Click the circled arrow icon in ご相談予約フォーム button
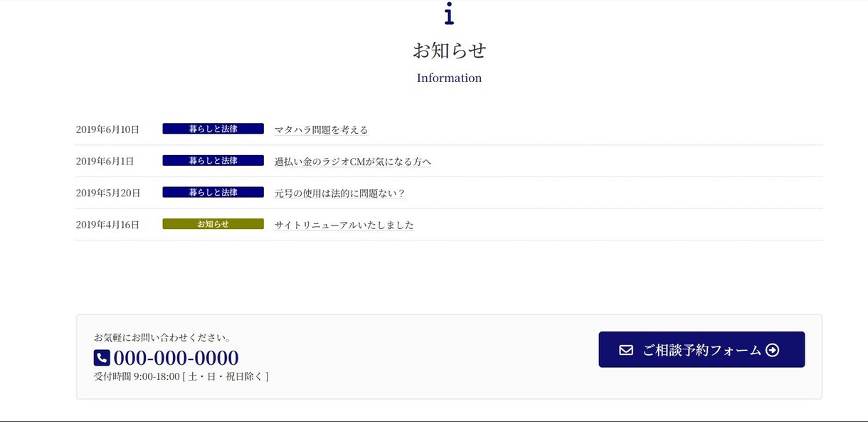Viewport: 868px width, 424px height. (773, 350)
